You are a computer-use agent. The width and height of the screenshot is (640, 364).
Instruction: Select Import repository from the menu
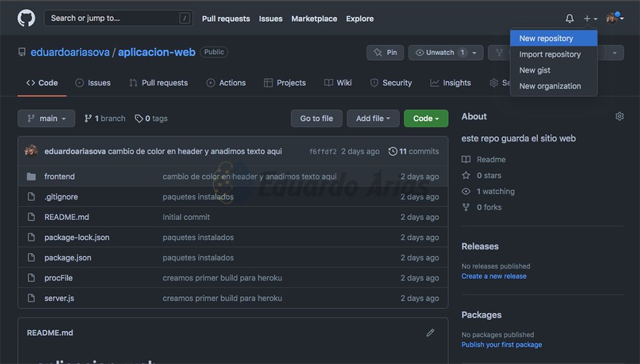coord(554,54)
